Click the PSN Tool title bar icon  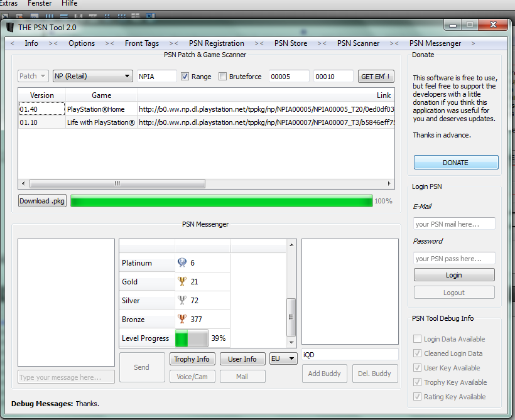coord(9,27)
